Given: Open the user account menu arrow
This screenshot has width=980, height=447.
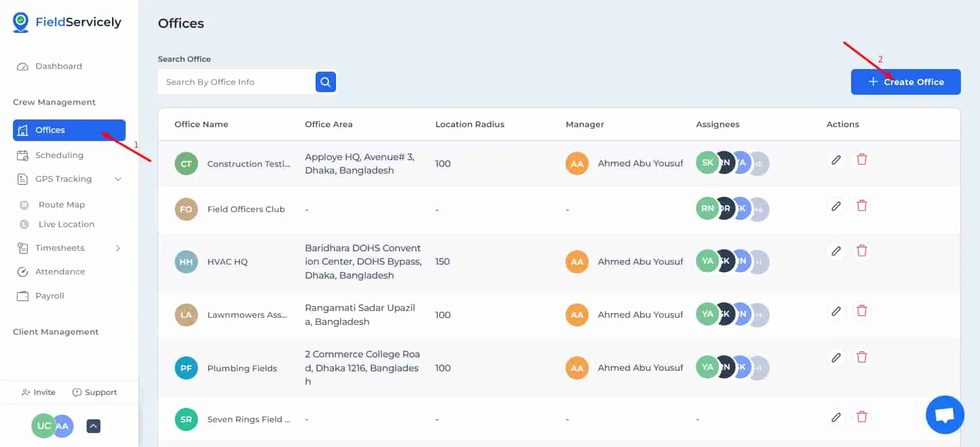Looking at the screenshot, I should click(x=93, y=426).
